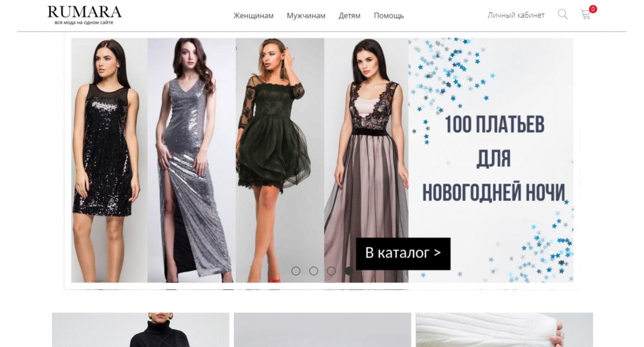Image resolution: width=644 pixels, height=347 pixels.
Task: Select the first carousel slide dot
Action: point(296,271)
